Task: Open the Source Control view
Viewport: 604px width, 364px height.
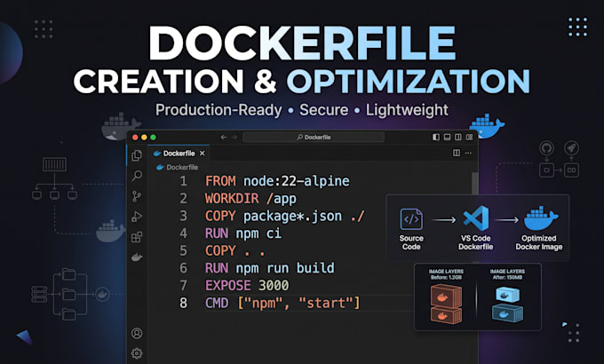Action: pos(137,196)
